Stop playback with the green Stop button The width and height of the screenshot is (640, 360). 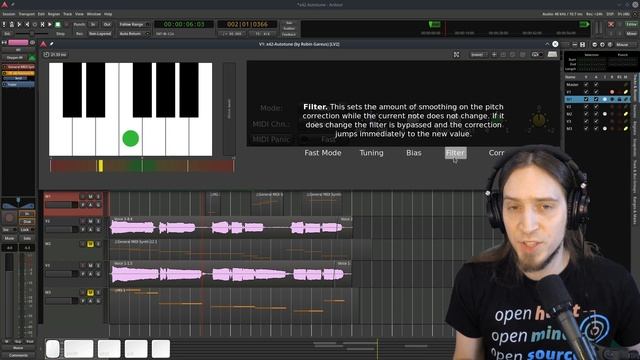click(x=58, y=24)
